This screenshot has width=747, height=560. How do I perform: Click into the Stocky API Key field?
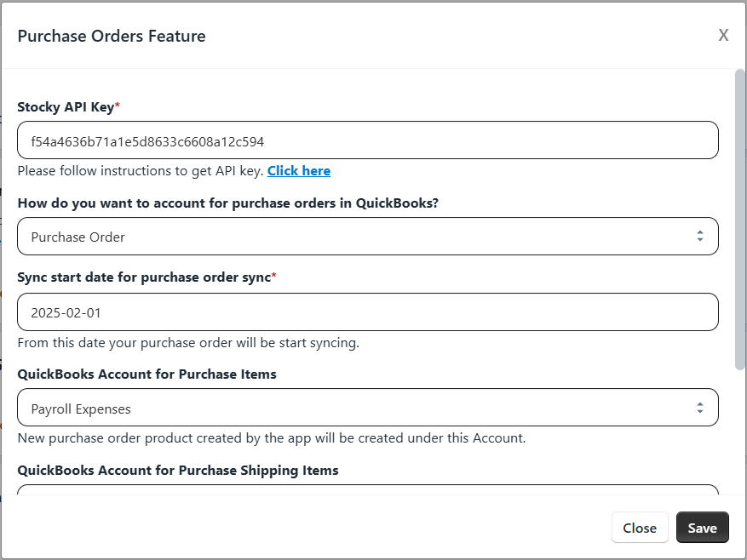click(368, 140)
